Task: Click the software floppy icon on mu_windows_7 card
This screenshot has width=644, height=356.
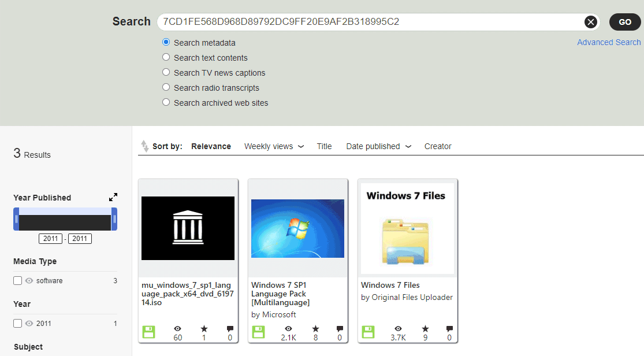Action: 148,332
